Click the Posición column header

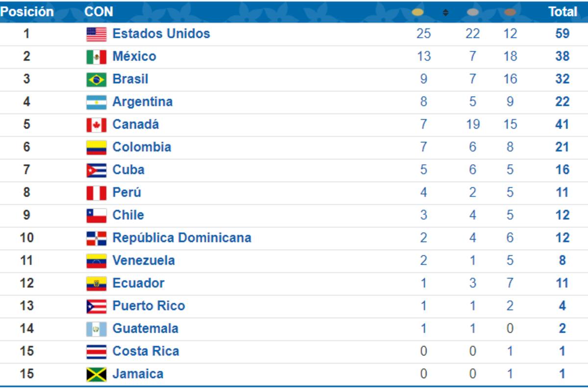[x=26, y=11]
